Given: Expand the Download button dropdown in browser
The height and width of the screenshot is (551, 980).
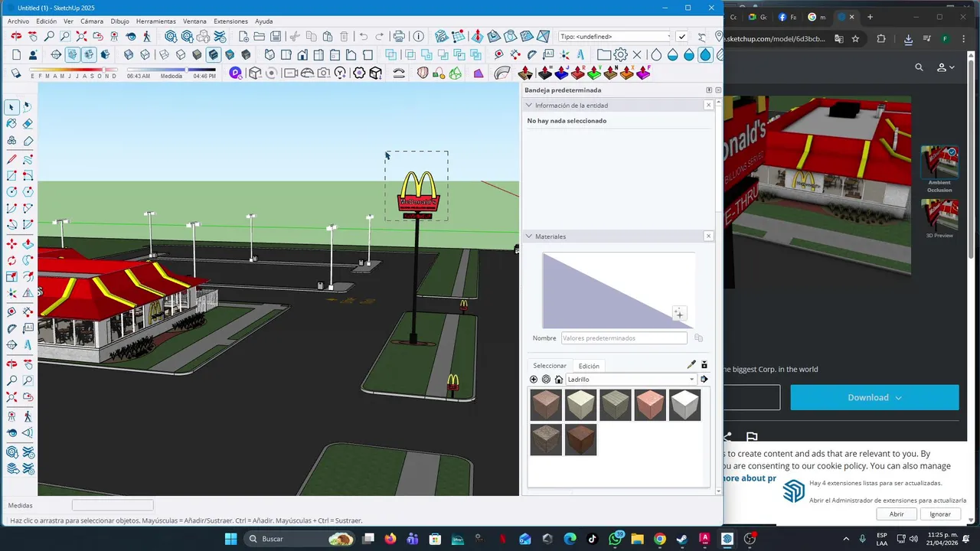Looking at the screenshot, I should [898, 398].
